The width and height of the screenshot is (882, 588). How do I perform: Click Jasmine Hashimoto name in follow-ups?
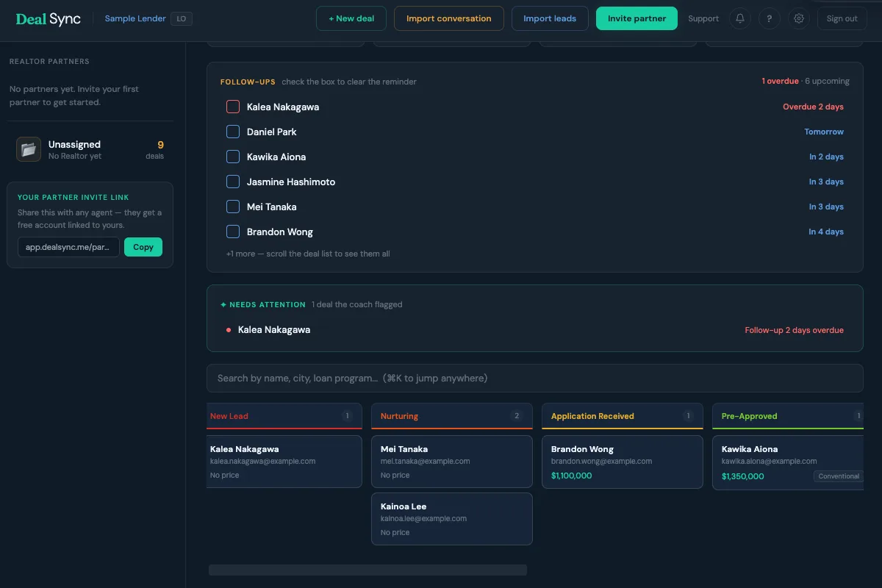[291, 182]
